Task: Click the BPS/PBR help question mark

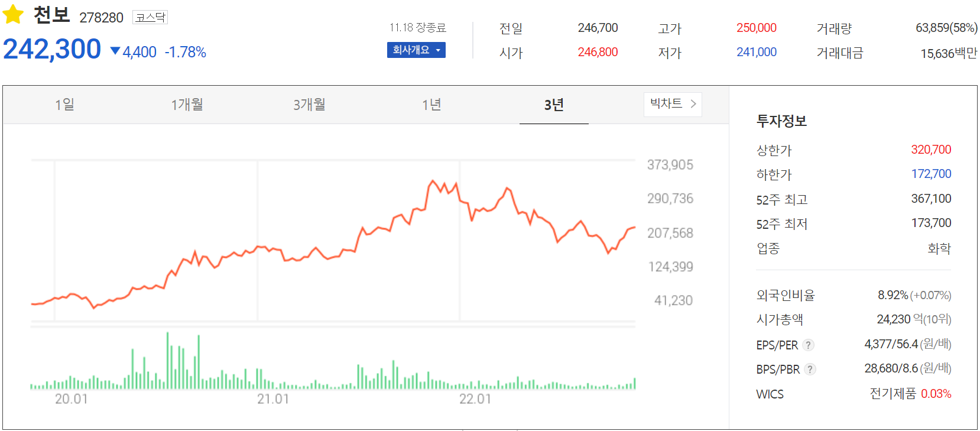Action: tap(810, 369)
